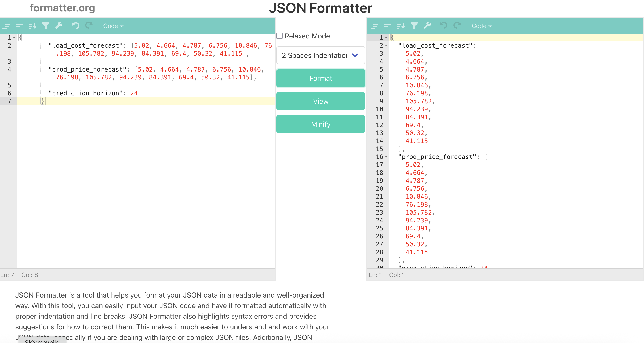Click line number 7 in left gutter
The height and width of the screenshot is (343, 644).
9,101
